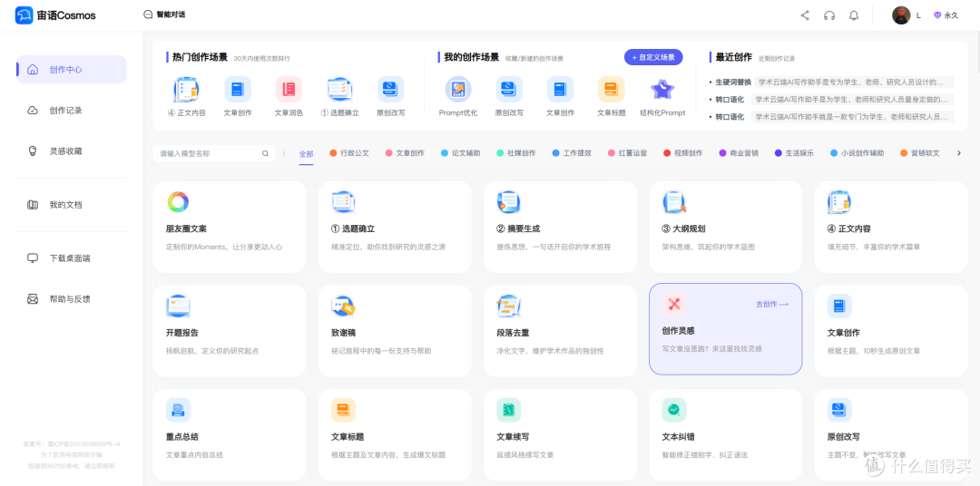Select the 营销软文 category tab

tap(920, 153)
